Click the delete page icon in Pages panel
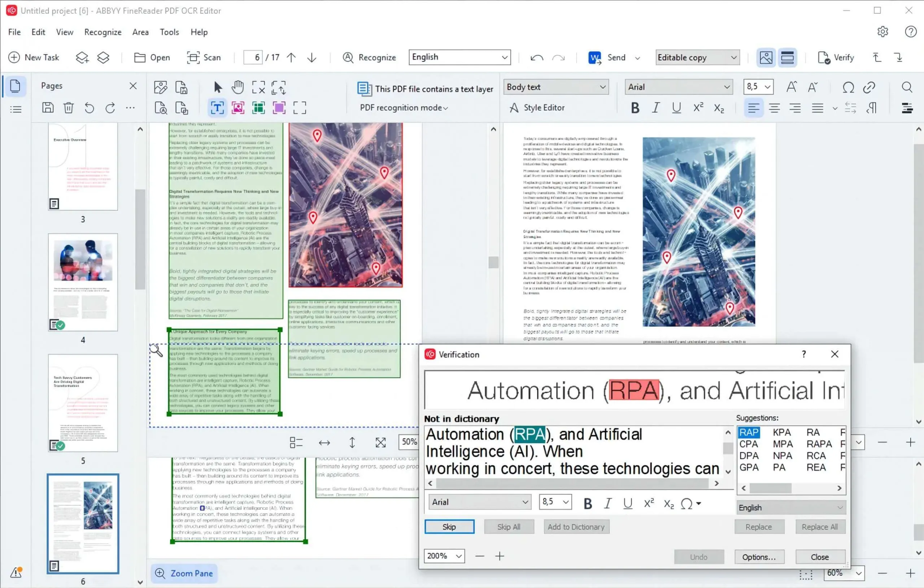This screenshot has height=588, width=924. (x=69, y=108)
